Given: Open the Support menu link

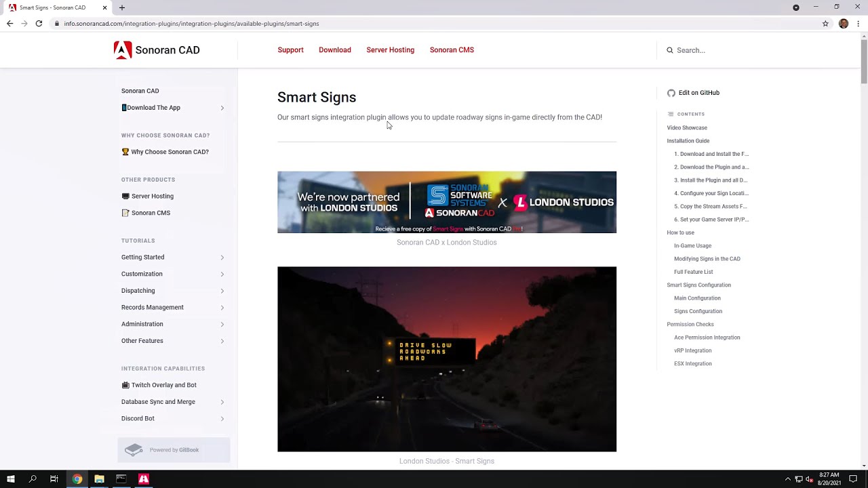Looking at the screenshot, I should tap(290, 50).
